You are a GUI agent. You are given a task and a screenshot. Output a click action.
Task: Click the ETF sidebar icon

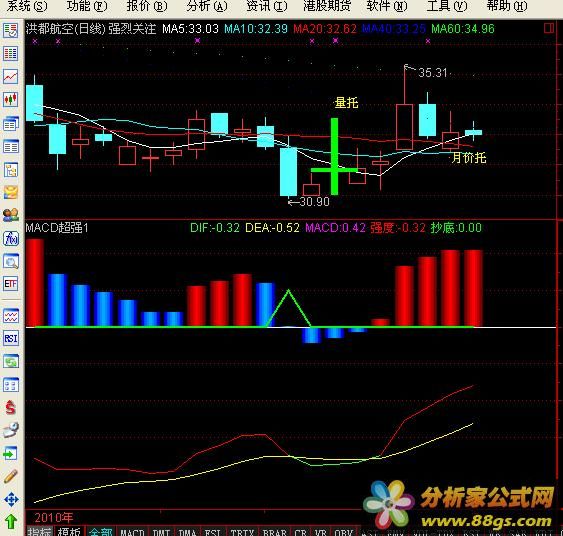pos(11,284)
